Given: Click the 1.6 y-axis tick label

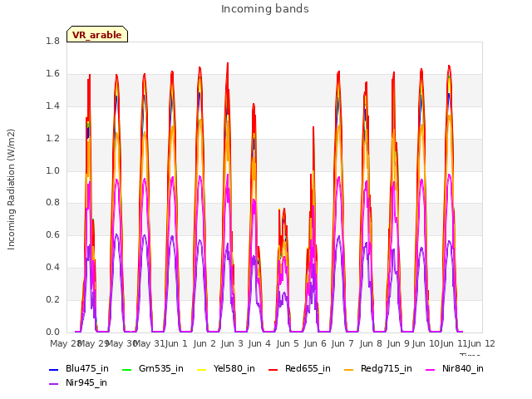Looking at the screenshot, I should (52, 74).
